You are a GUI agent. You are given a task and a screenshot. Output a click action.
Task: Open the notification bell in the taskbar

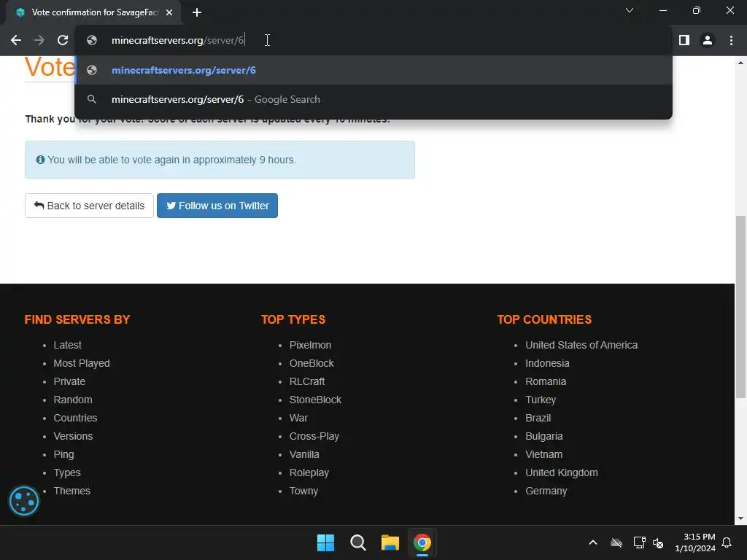coord(727,542)
